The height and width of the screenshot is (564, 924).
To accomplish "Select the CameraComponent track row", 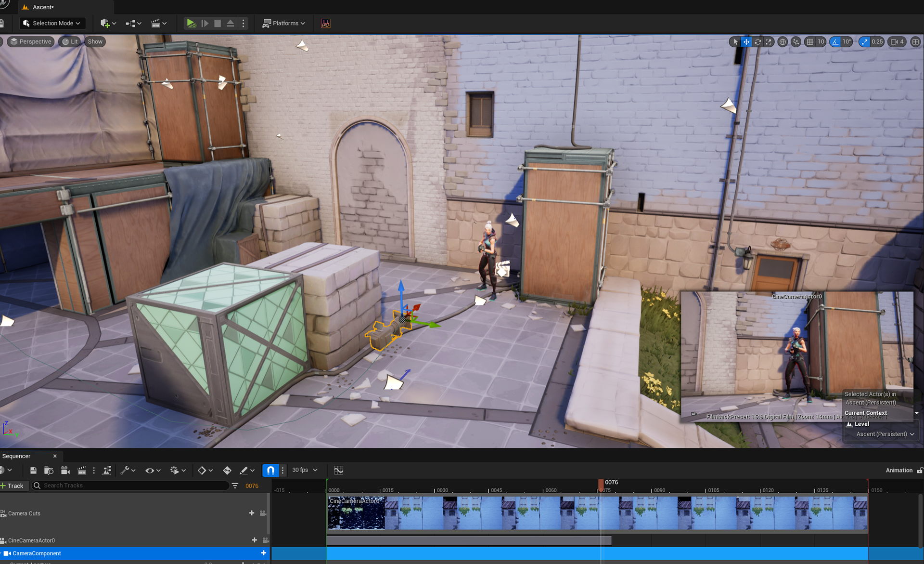I will pos(134,553).
